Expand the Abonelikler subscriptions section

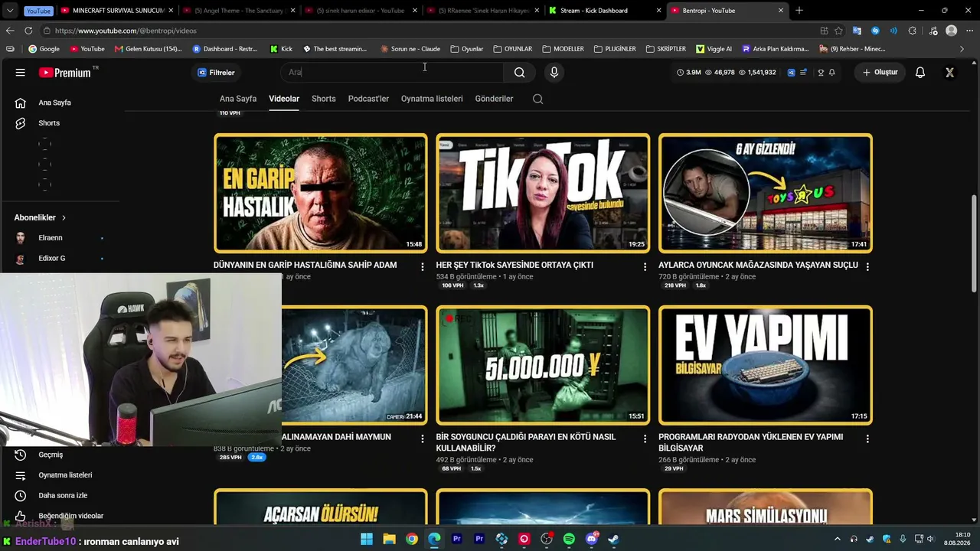tap(40, 217)
